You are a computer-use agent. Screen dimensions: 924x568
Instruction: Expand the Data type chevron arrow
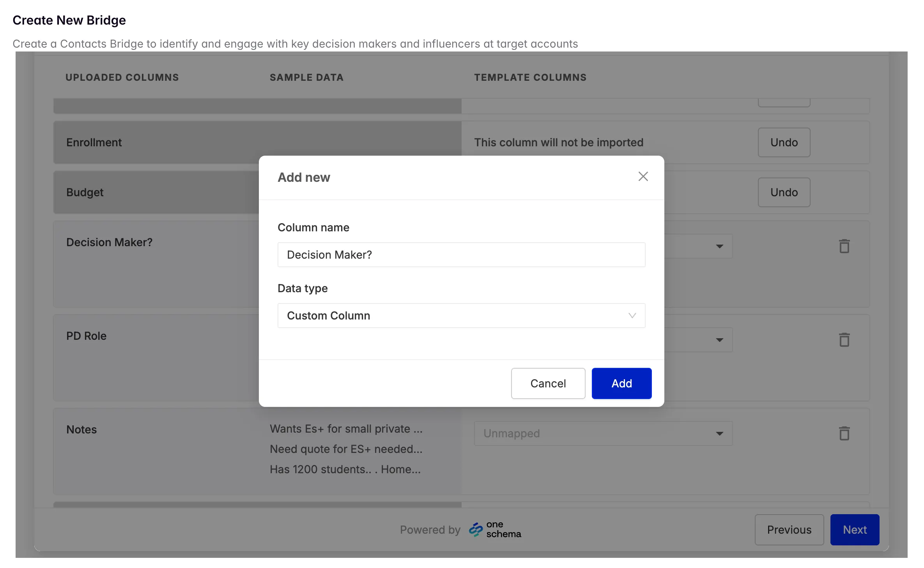point(632,316)
